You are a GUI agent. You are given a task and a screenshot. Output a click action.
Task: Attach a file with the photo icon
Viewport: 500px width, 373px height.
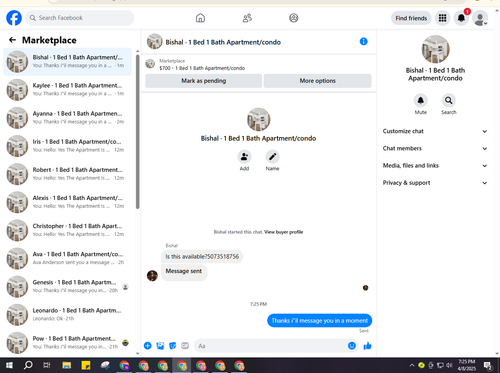coord(160,346)
